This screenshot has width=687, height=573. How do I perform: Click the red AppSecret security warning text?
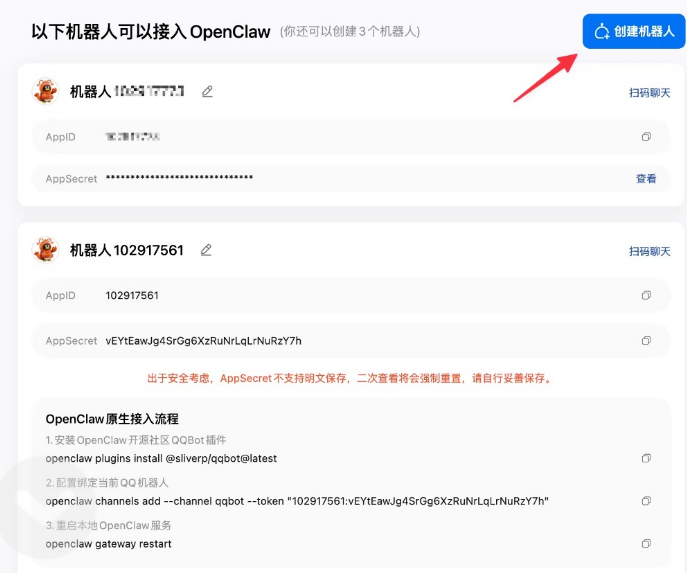tap(350, 378)
